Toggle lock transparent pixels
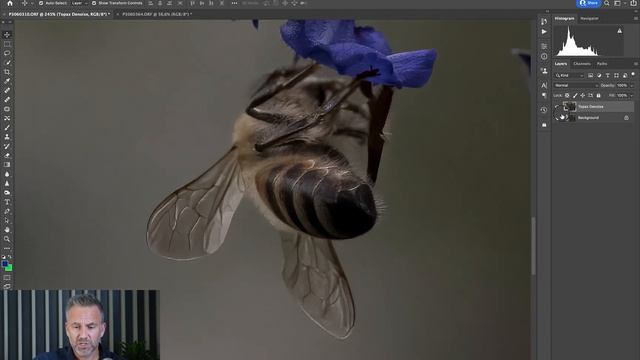Viewport: 640px width, 360px height. click(567, 96)
